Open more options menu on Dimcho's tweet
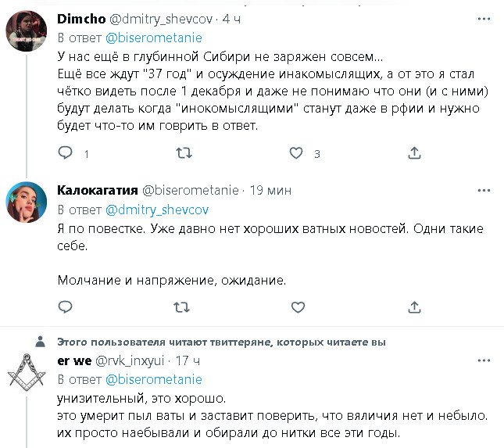The width and height of the screenshot is (504, 448). 482,19
